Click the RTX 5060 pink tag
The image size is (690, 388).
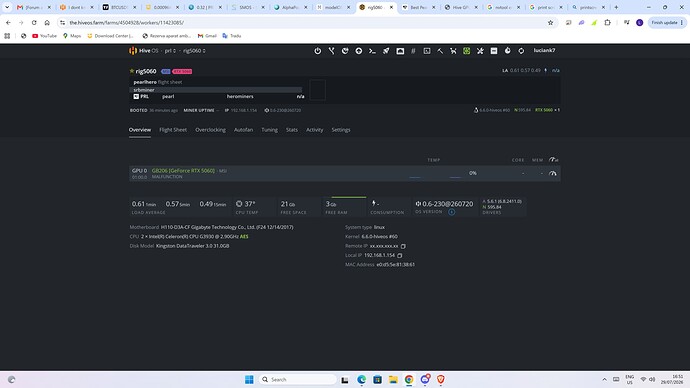182,71
